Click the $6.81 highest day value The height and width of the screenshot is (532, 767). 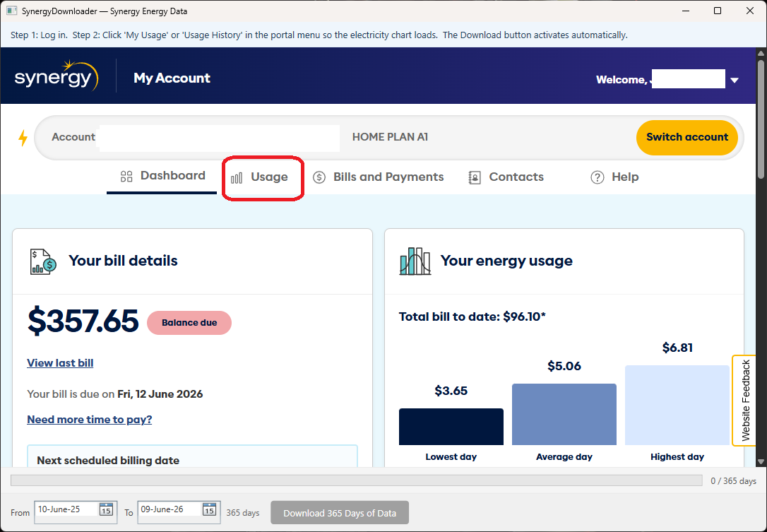click(677, 348)
